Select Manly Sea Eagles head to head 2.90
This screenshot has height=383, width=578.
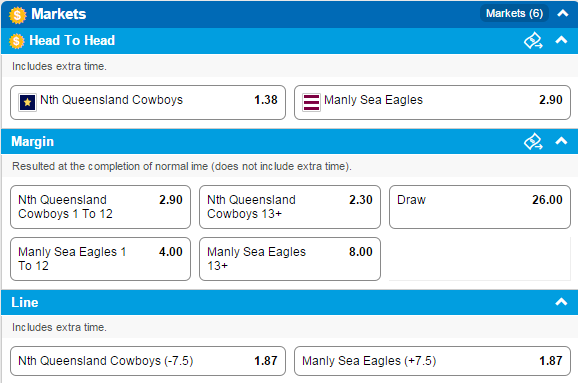pos(432,102)
